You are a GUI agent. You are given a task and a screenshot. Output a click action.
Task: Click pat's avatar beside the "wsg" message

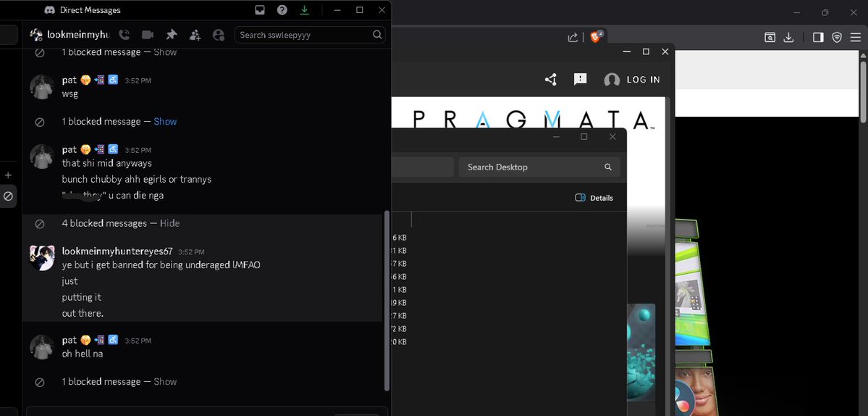coord(41,87)
